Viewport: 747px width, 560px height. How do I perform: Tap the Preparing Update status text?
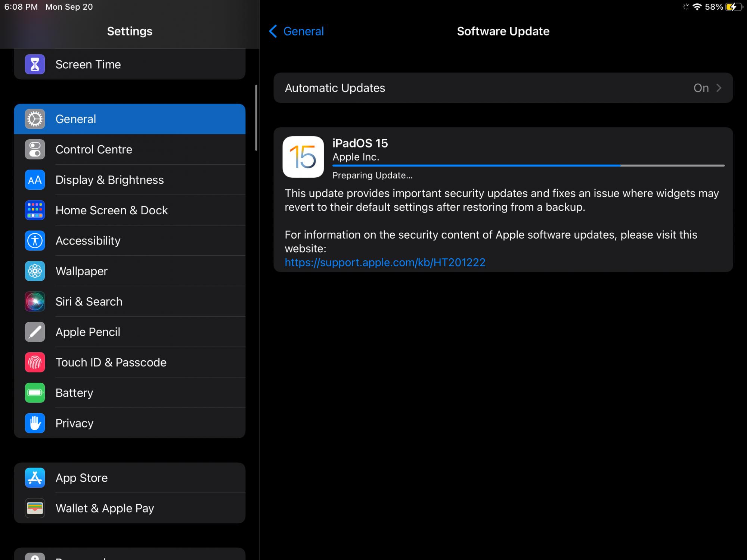372,175
